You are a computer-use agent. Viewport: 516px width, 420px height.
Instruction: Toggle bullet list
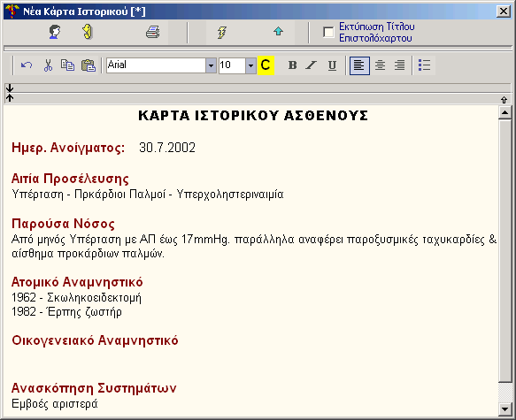click(424, 65)
